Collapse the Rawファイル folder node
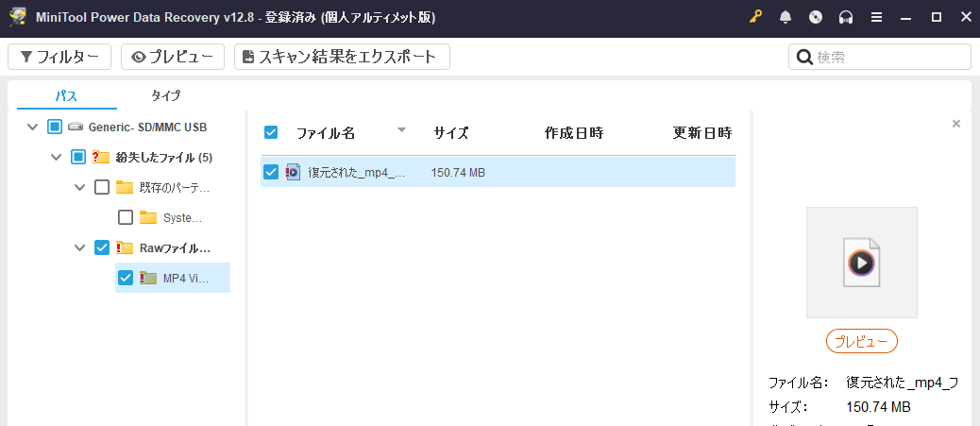 [x=79, y=247]
